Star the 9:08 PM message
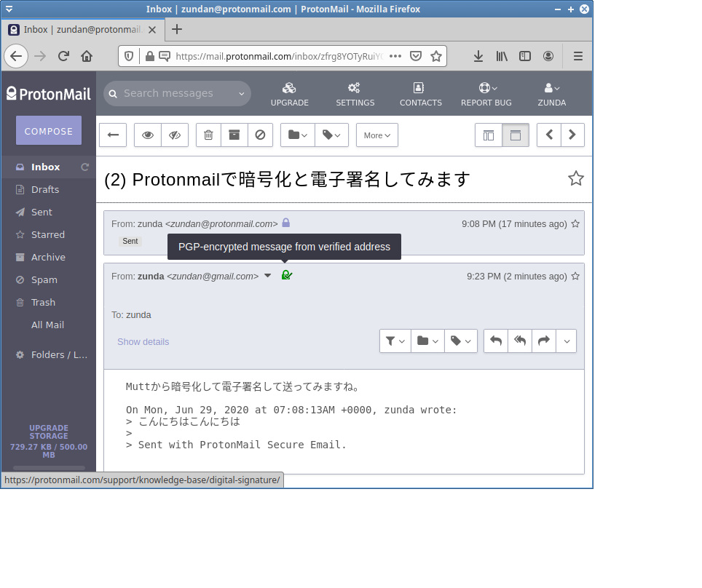The width and height of the screenshot is (702, 588). tap(576, 223)
